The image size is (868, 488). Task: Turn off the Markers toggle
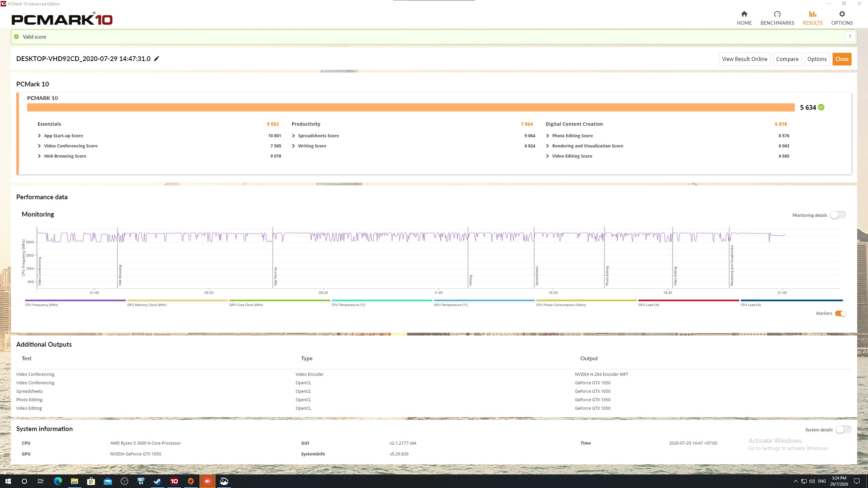(x=840, y=313)
